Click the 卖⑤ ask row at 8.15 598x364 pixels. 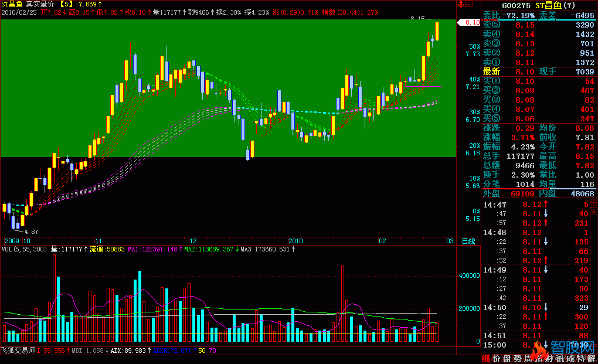[539, 25]
